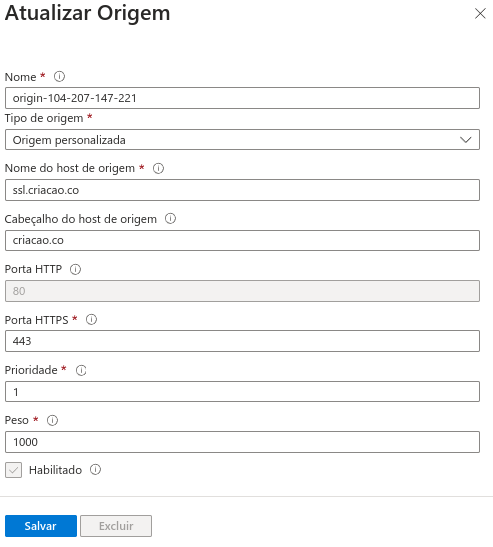Viewport: 493px width, 547px height.
Task: Open the Tipo de origem dropdown
Action: (242, 140)
